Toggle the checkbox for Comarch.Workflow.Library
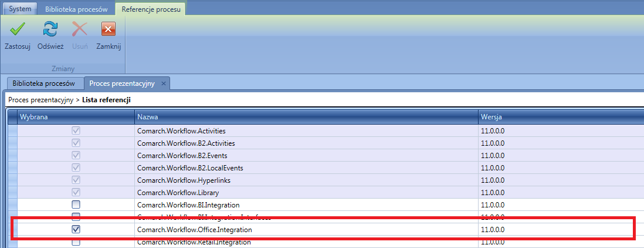644x248 pixels. click(x=76, y=192)
